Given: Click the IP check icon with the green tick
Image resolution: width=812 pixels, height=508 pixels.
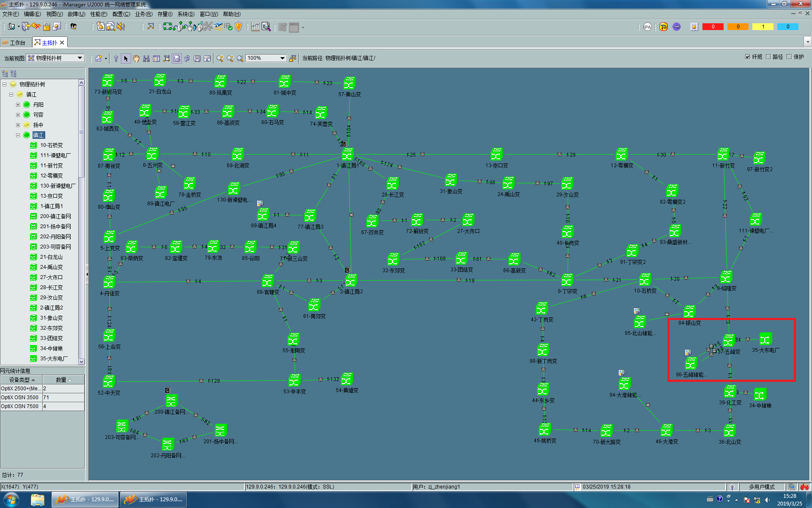Looking at the screenshot, I should tap(228, 27).
